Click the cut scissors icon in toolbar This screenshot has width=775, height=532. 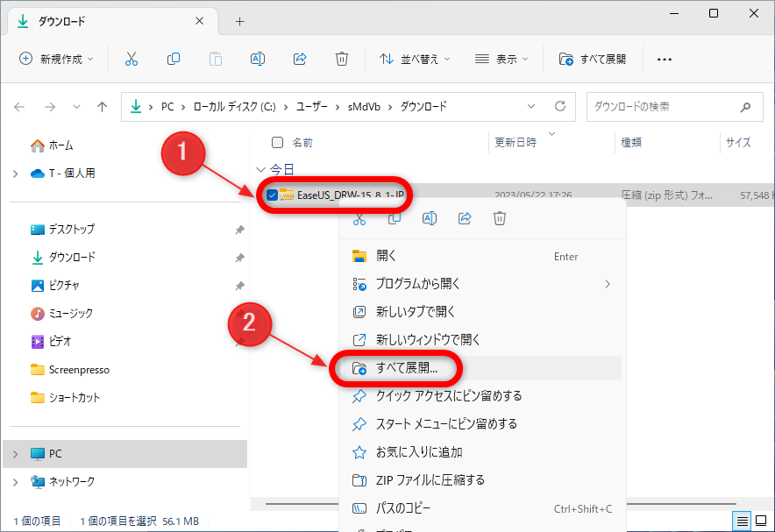[132, 59]
